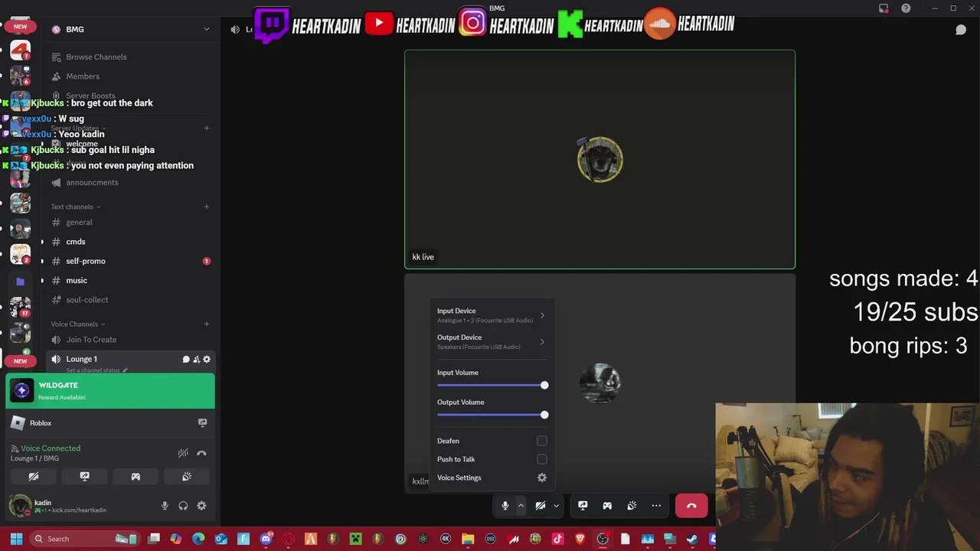980x551 pixels.
Task: Open Voice Settings from popup menu
Action: click(x=491, y=478)
